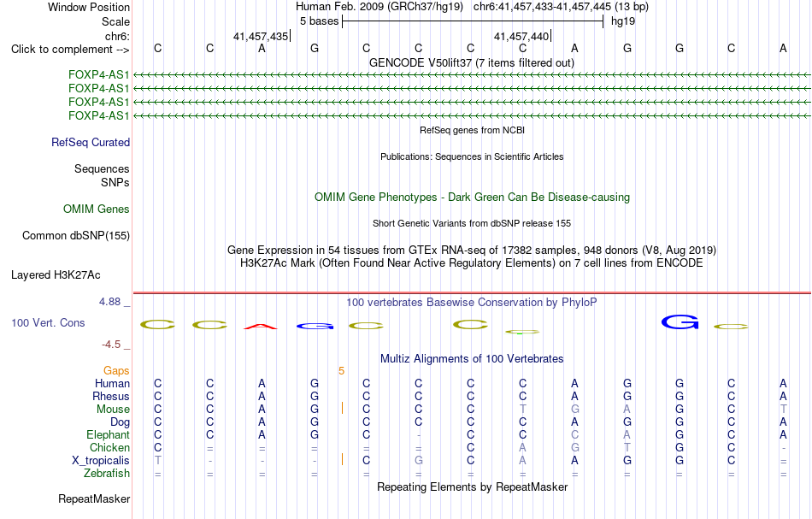The image size is (812, 519).
Task: Select the Elephant species label
Action: (x=109, y=434)
